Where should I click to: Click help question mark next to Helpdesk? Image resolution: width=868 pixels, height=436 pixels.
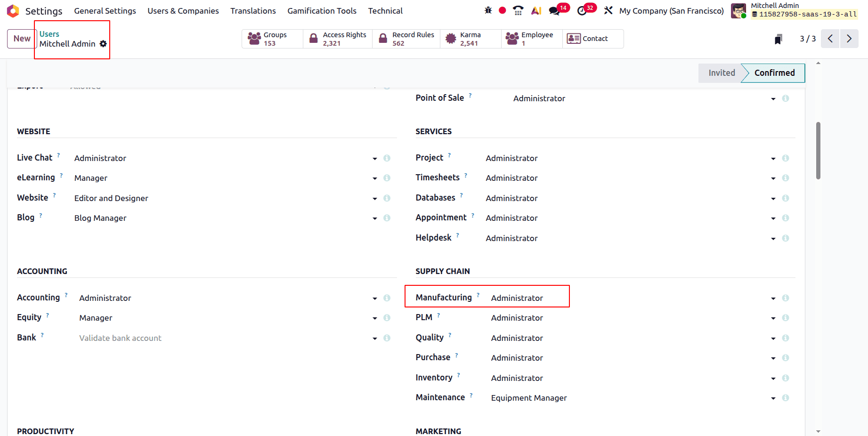click(x=458, y=235)
